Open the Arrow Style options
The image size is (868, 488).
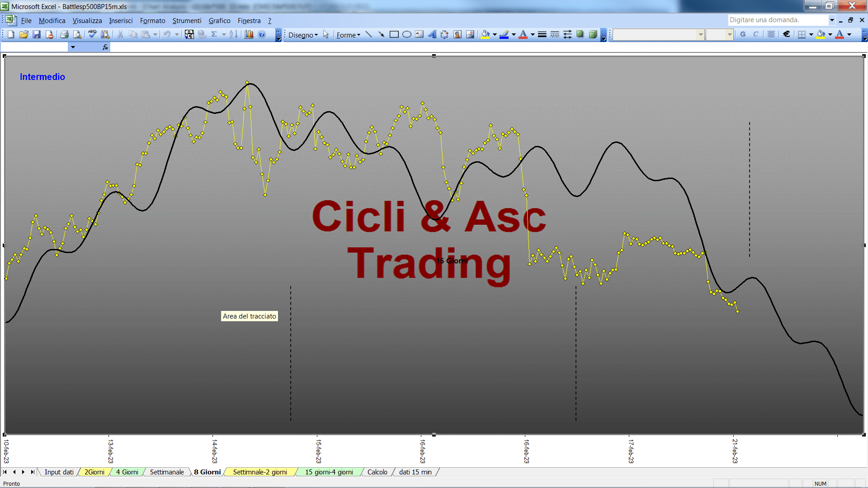tap(567, 34)
